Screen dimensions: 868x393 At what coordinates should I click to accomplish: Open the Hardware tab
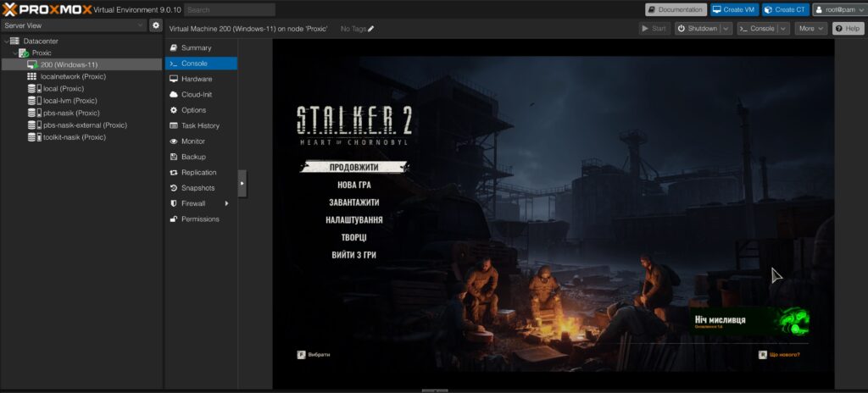[x=201, y=79]
